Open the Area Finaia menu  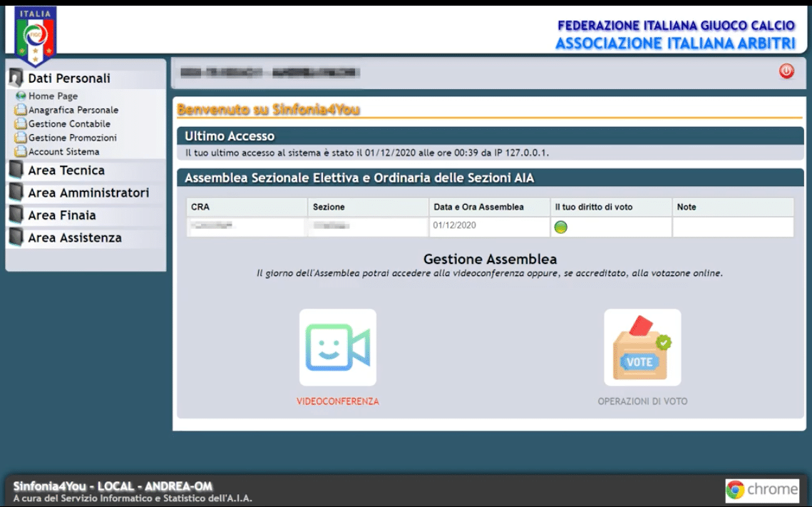tap(61, 215)
